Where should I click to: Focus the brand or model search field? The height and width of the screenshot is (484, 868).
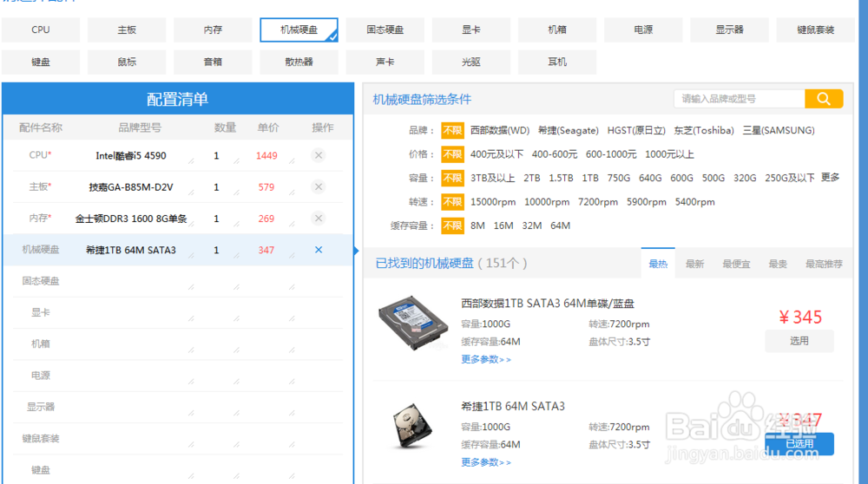[739, 99]
